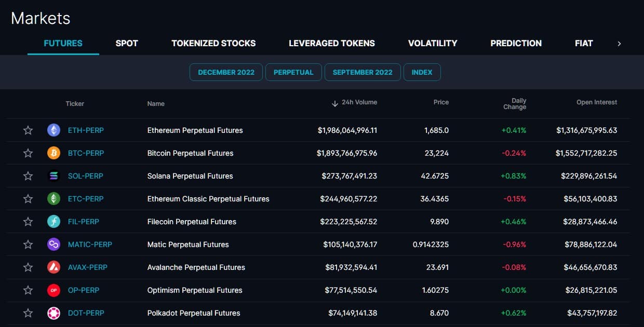Open the SOL-PERP ticker link

tap(86, 176)
